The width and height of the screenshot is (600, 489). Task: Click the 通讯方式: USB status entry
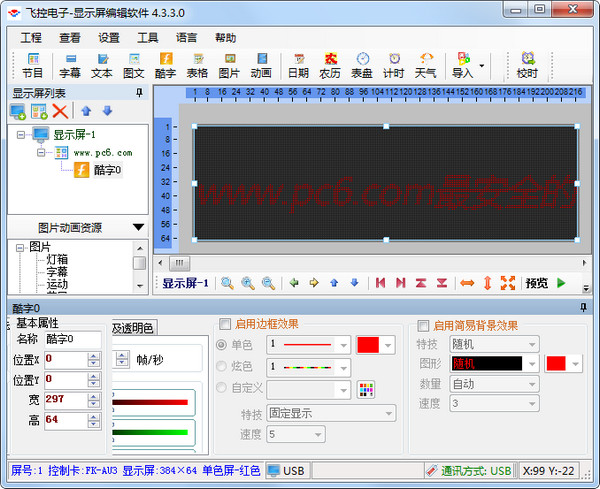point(470,471)
